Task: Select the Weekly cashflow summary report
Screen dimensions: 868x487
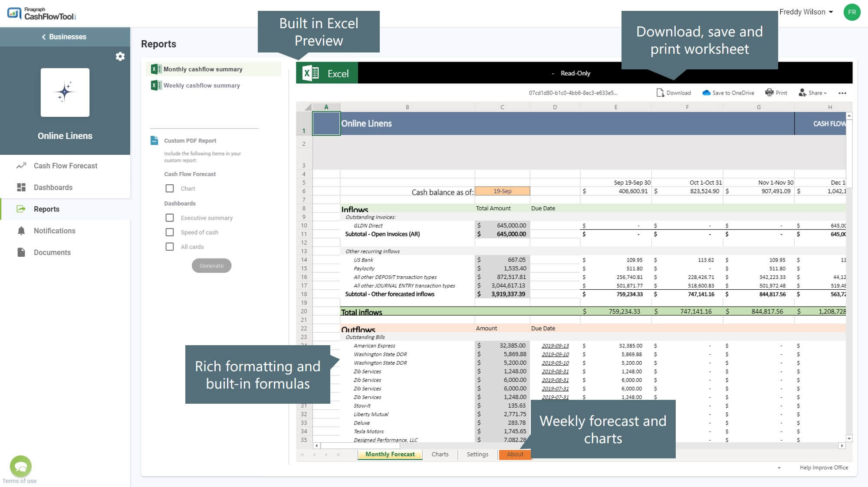Action: point(213,85)
